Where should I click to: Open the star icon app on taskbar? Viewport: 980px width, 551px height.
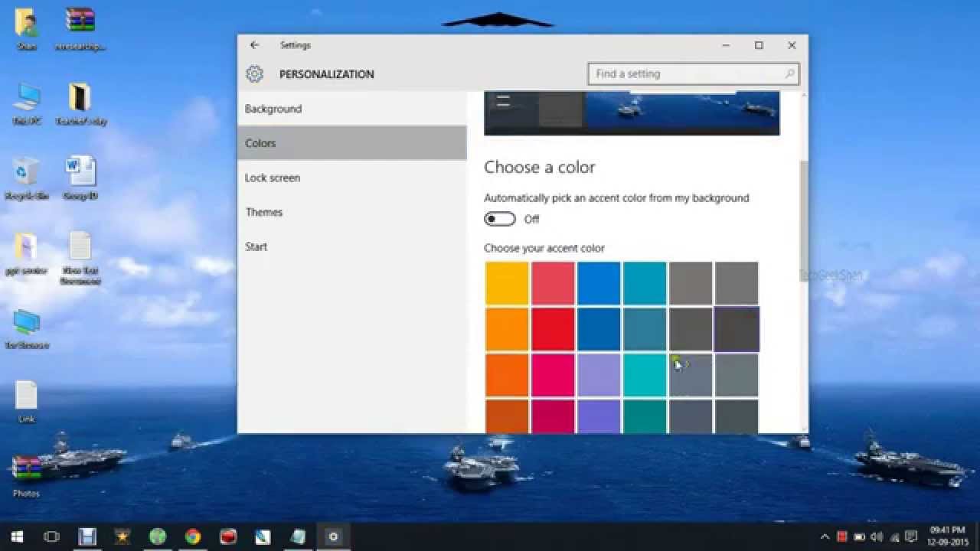coord(122,536)
